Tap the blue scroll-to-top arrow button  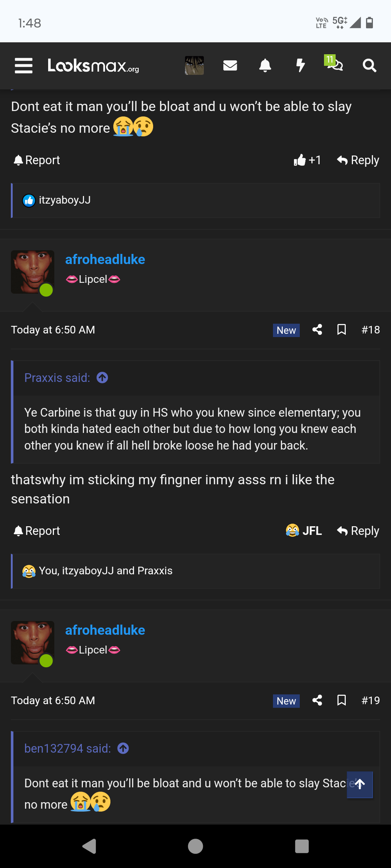click(x=360, y=784)
